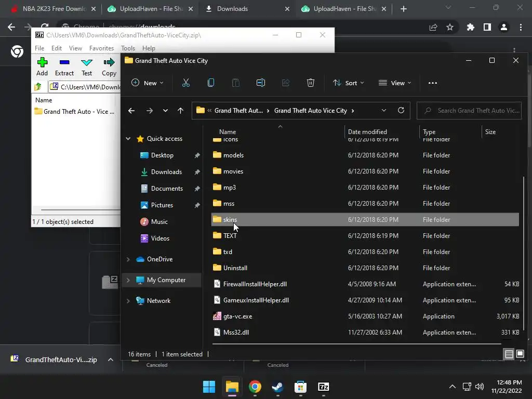Open the See more ellipsis menu
Viewport: 532px width, 399px height.
433,83
